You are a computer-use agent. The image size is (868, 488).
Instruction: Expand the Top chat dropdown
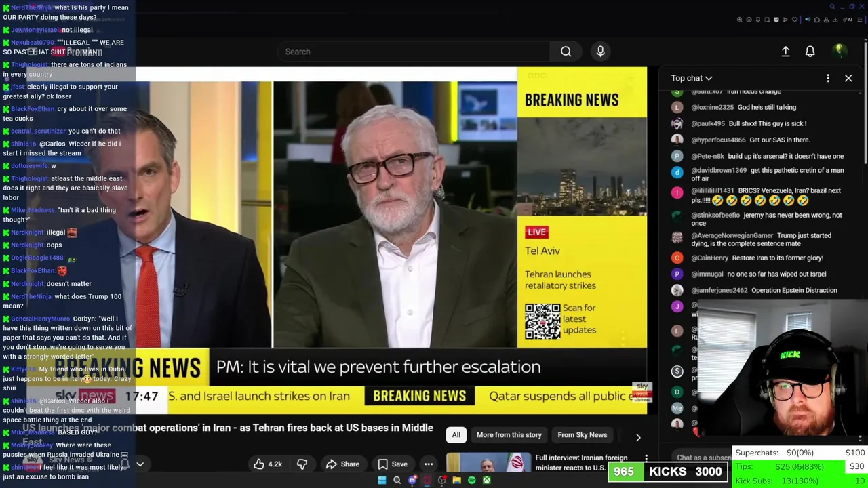[692, 78]
